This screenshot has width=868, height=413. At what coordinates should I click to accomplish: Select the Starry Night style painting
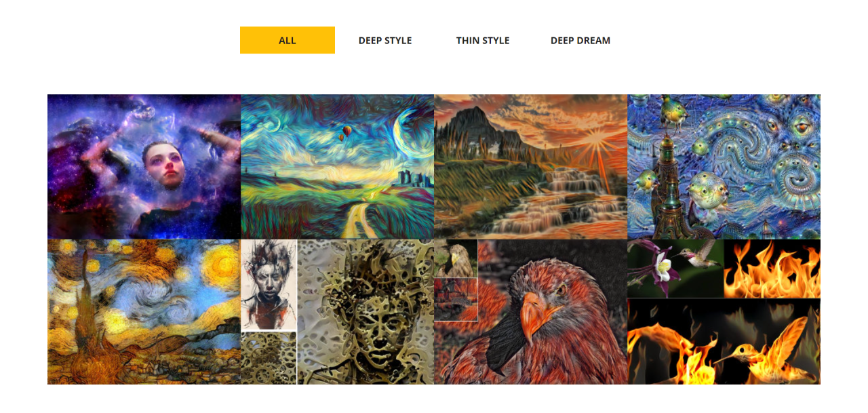tap(144, 312)
